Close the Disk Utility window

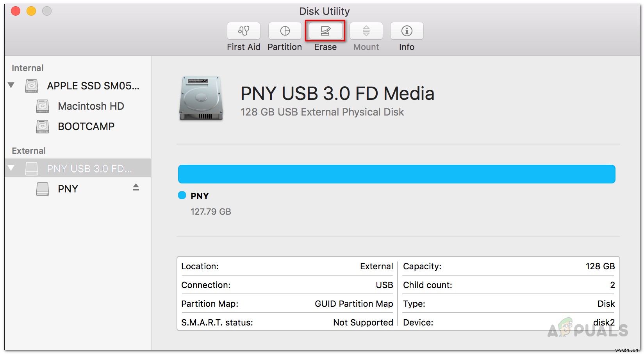(x=16, y=11)
